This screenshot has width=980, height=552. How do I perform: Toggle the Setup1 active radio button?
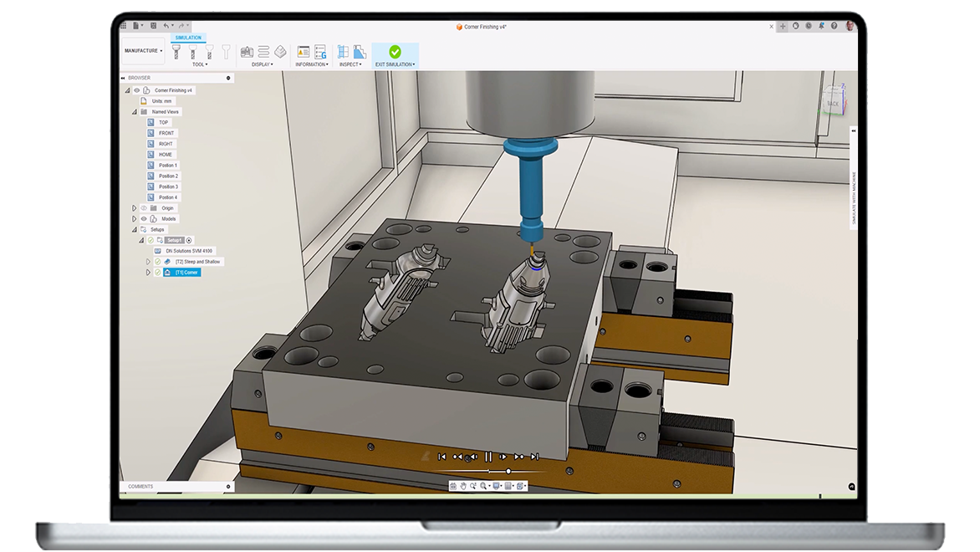point(189,240)
